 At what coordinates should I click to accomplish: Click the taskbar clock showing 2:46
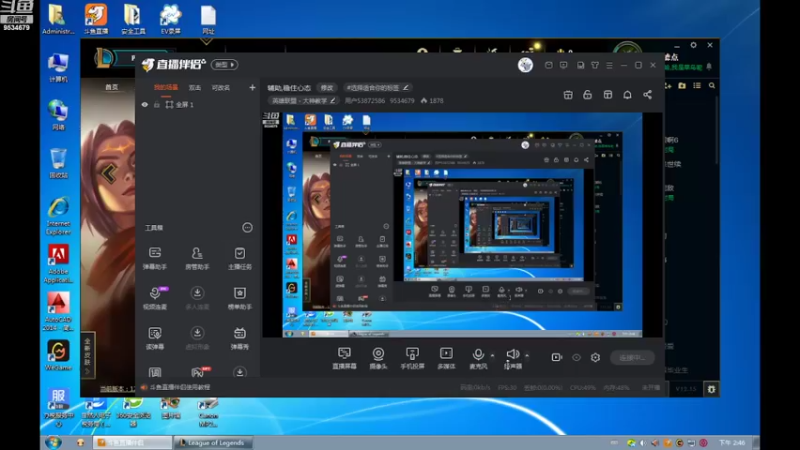click(732, 442)
